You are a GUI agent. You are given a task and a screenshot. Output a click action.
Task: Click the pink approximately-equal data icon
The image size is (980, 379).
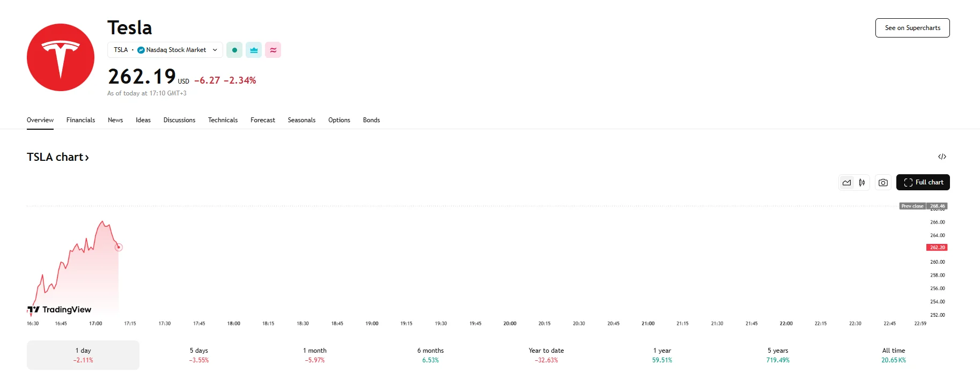tap(273, 50)
